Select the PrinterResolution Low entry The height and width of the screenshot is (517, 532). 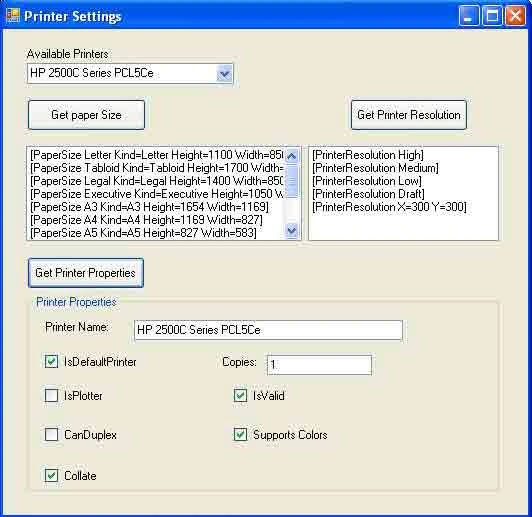(403, 181)
